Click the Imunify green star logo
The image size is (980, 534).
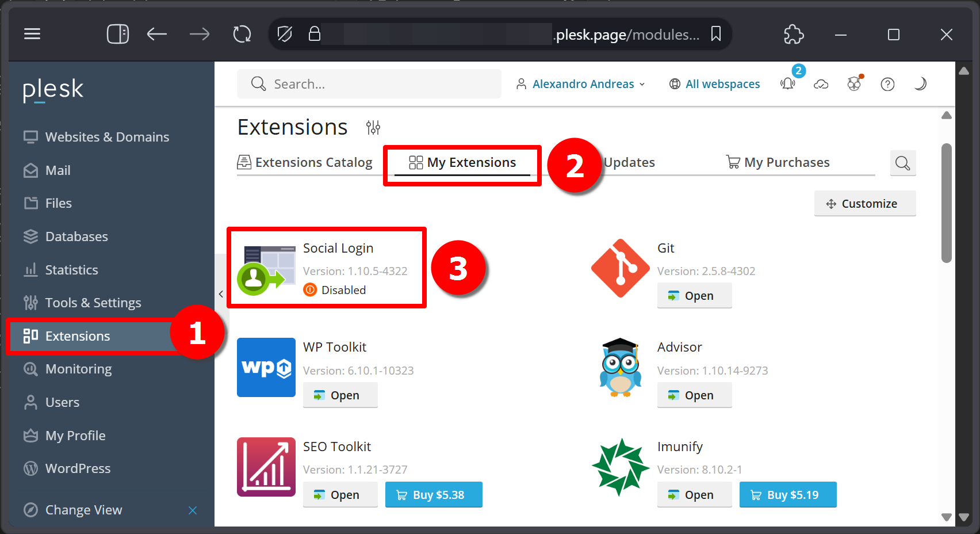[621, 467]
